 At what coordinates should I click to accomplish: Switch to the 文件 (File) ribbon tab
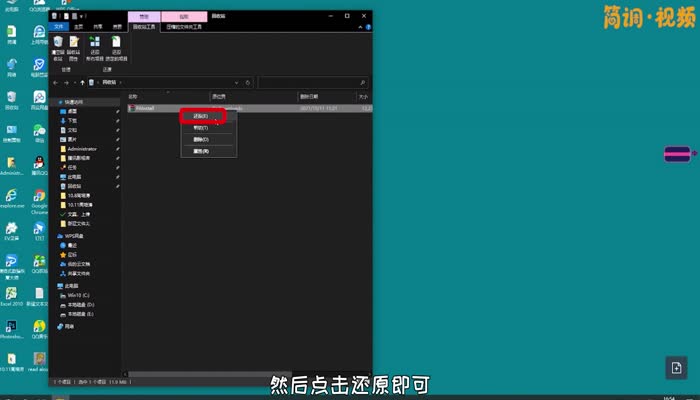[59, 27]
